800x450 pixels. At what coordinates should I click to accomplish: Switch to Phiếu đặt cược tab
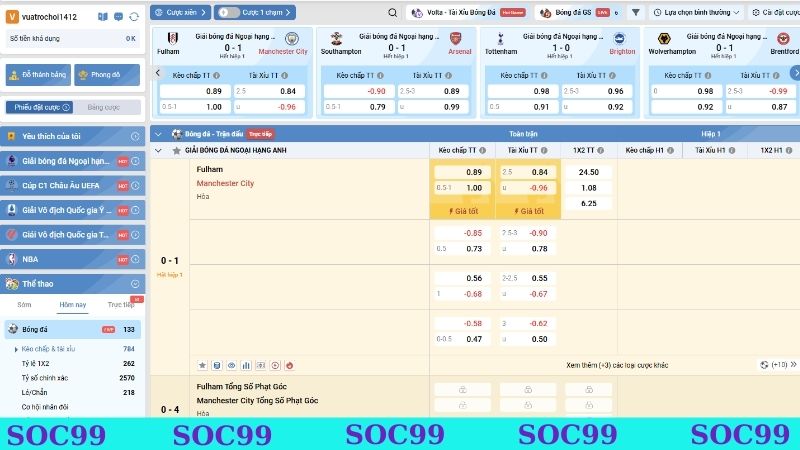coord(40,108)
